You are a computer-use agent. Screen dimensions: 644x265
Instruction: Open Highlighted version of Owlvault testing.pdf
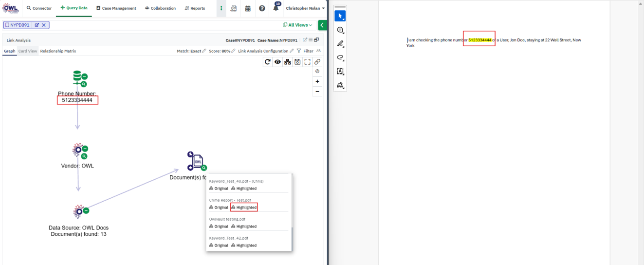tap(243, 227)
